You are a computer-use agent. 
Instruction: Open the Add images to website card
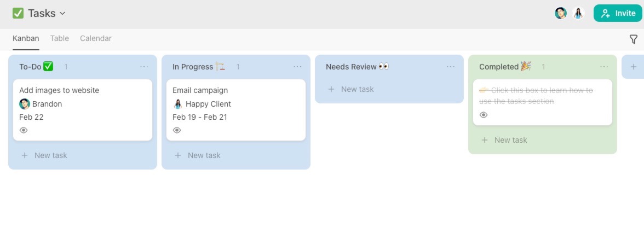point(82,91)
